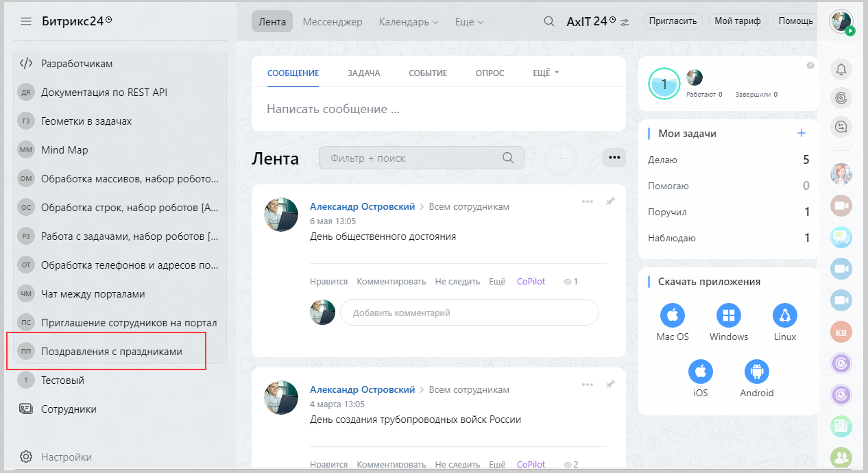Select the ЗАДАЧА tab in composer
The width and height of the screenshot is (868, 473).
[x=363, y=73]
